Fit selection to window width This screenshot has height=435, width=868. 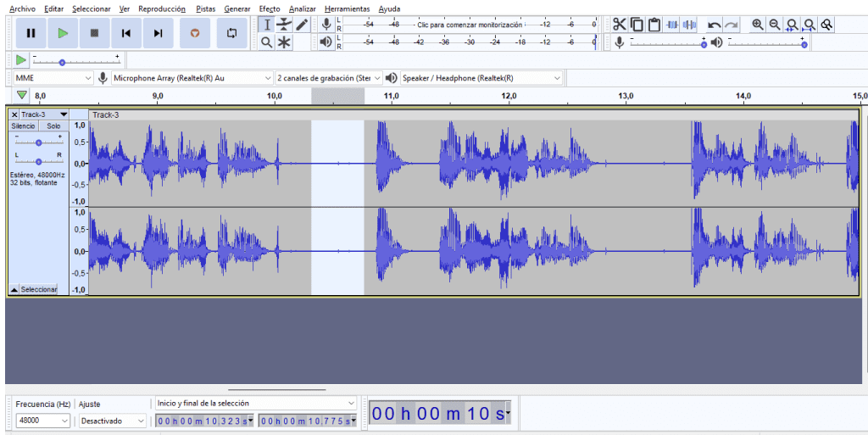click(793, 25)
